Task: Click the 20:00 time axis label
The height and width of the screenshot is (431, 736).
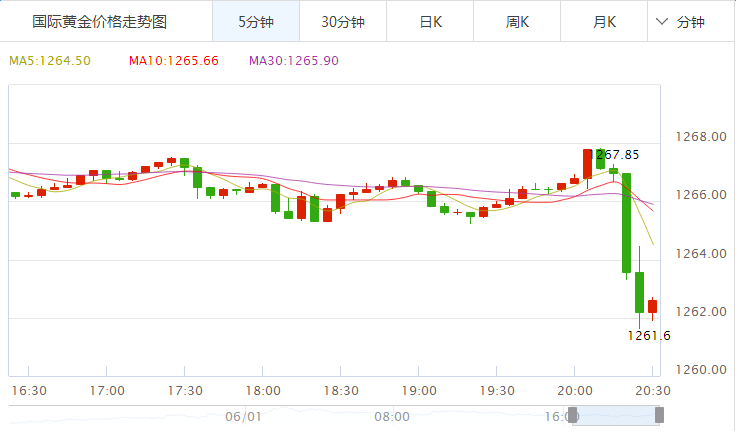Action: [x=575, y=391]
